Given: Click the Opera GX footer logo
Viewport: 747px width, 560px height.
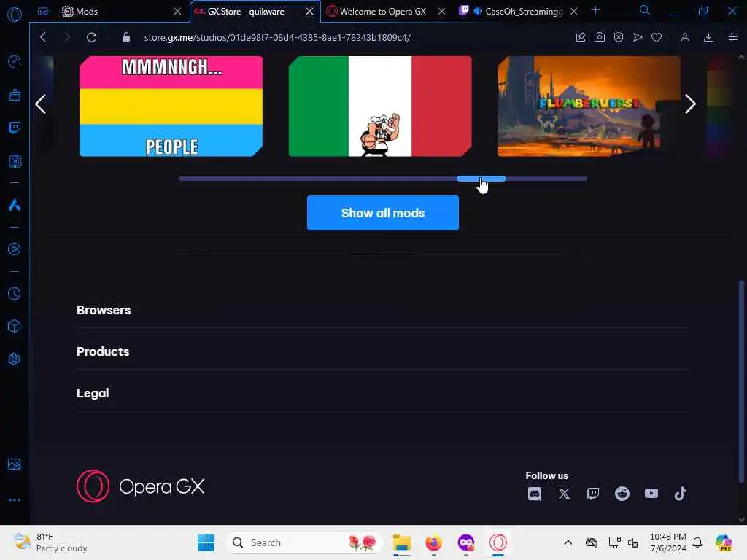Looking at the screenshot, I should (x=141, y=486).
